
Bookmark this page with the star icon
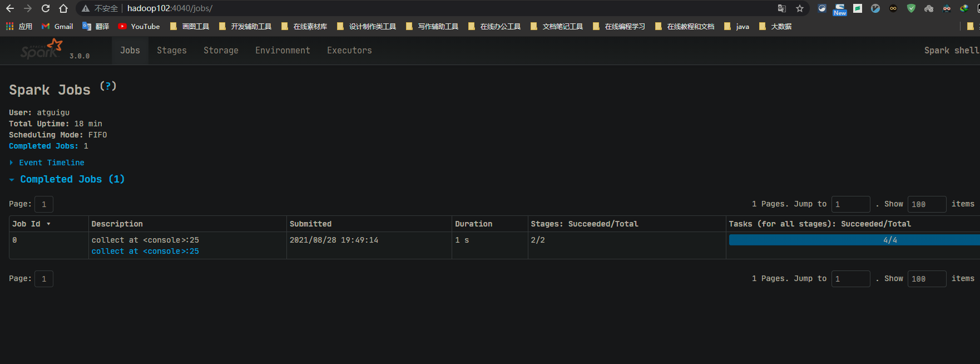coord(800,8)
